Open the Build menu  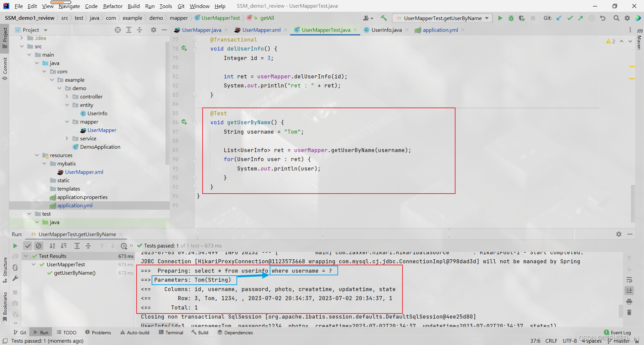pos(133,6)
